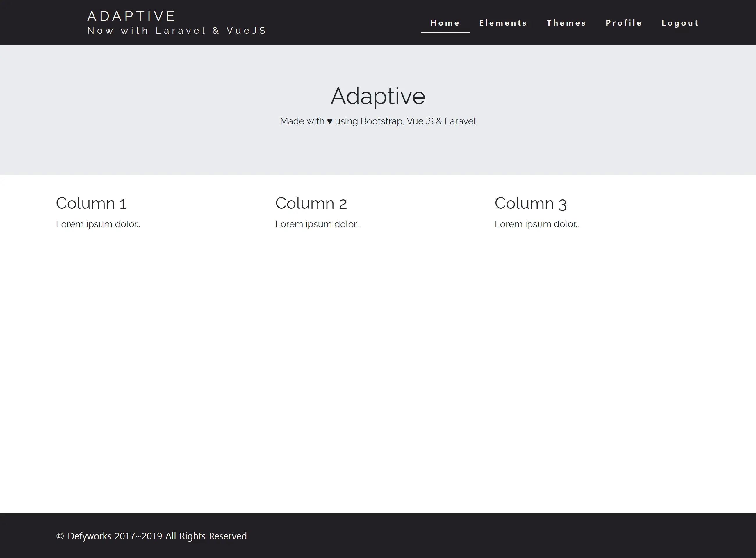The image size is (756, 558).
Task: Click the ADAPTIVE brand logo text
Action: click(x=131, y=15)
